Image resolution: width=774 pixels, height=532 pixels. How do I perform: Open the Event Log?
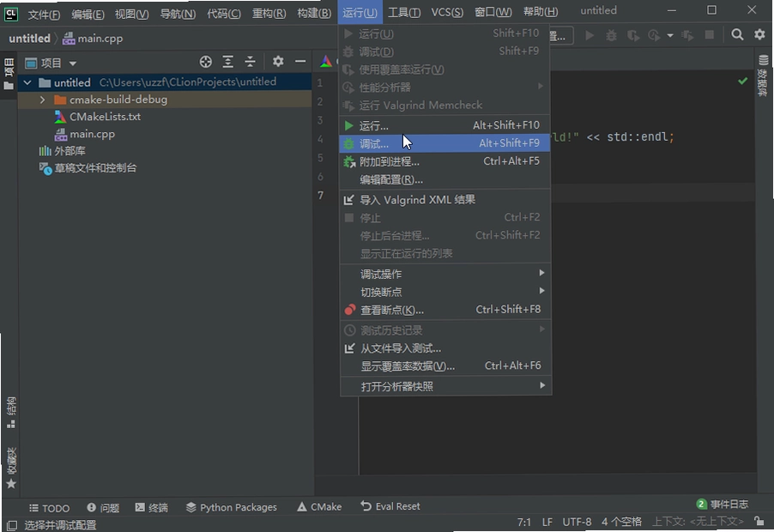(723, 504)
